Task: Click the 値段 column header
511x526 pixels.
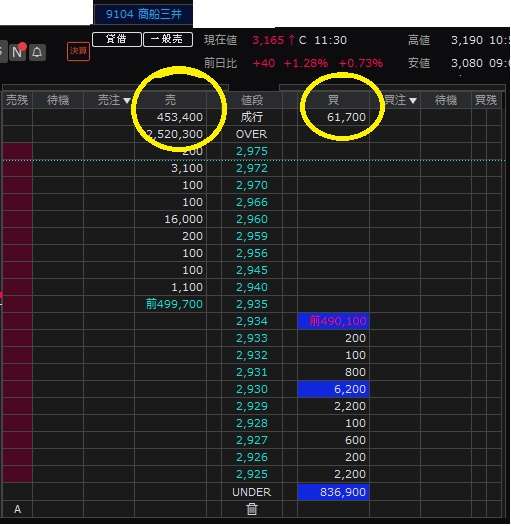Action: (x=252, y=100)
